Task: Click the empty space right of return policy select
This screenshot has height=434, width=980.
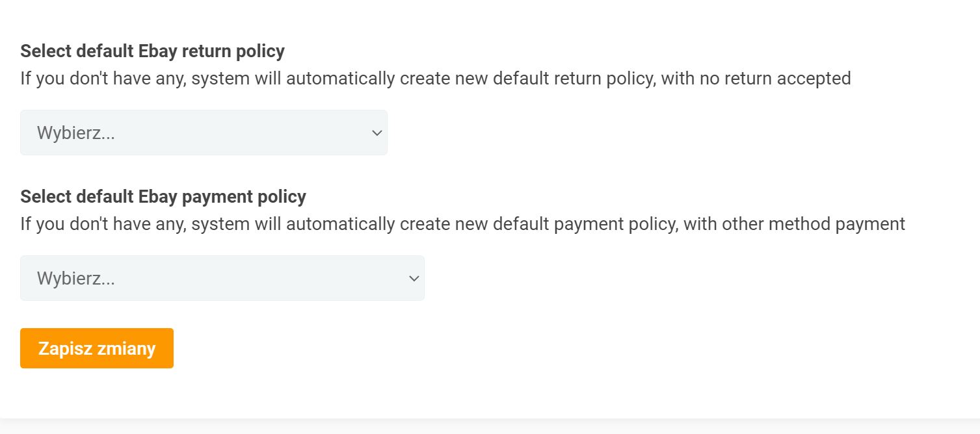Action: tap(650, 133)
